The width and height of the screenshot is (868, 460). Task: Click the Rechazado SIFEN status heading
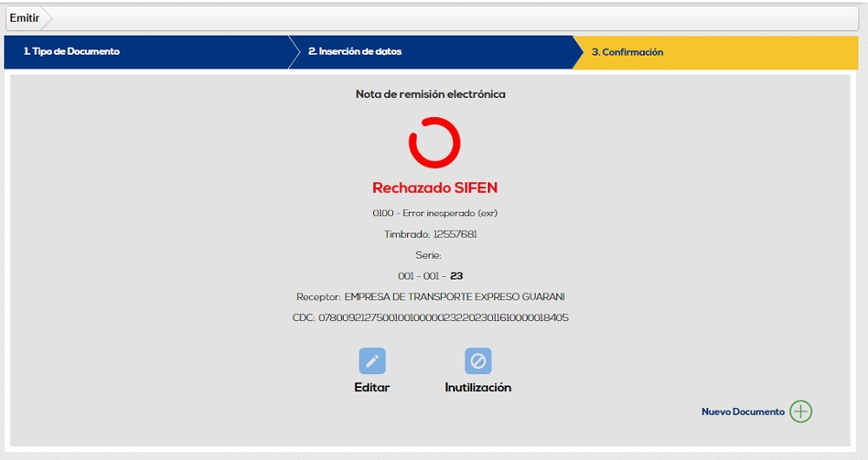coord(434,187)
